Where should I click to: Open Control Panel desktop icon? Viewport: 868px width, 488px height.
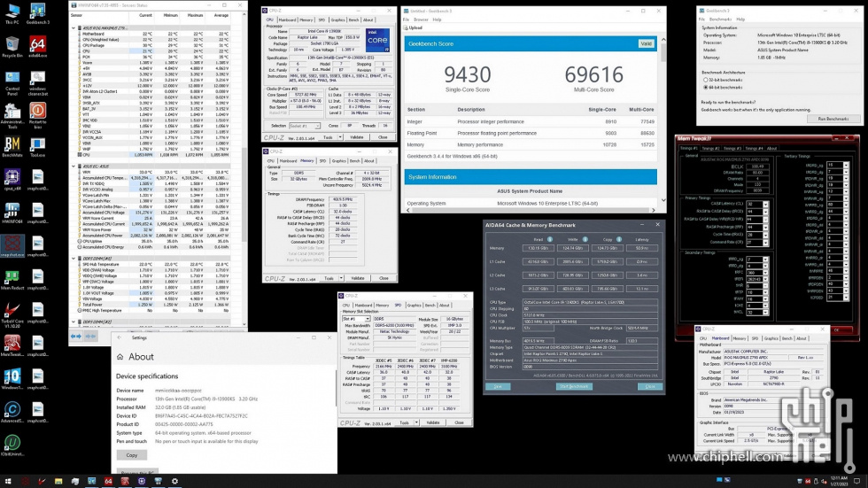pyautogui.click(x=12, y=83)
